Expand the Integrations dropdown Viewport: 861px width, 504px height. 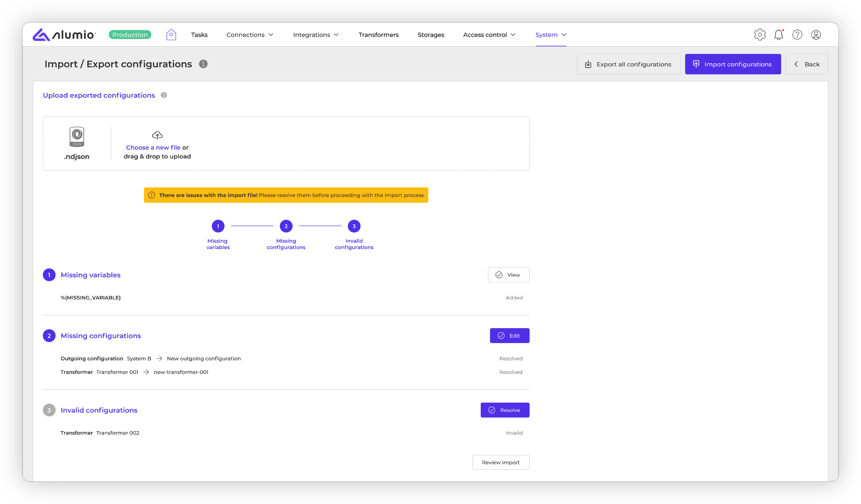click(x=316, y=35)
